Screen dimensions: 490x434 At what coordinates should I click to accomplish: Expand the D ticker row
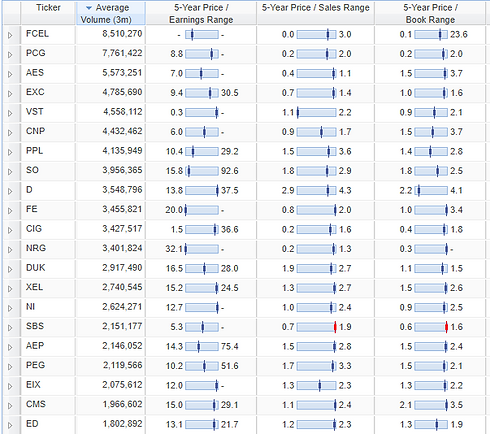pos(10,191)
